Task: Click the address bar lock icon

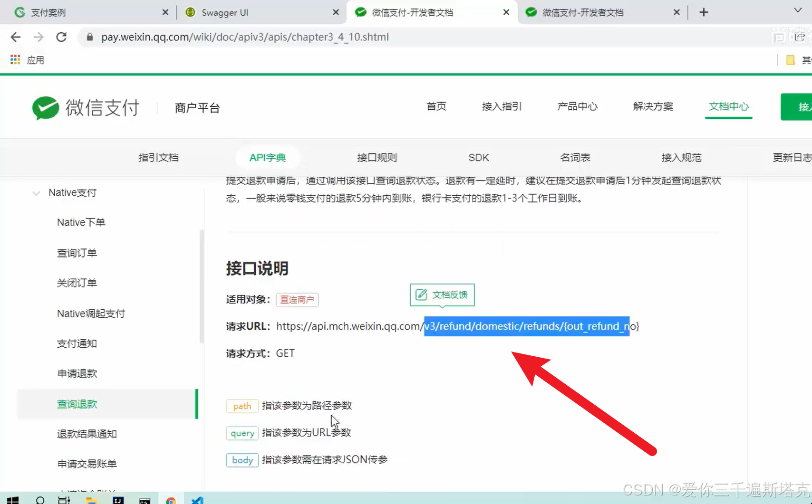Action: coord(89,37)
